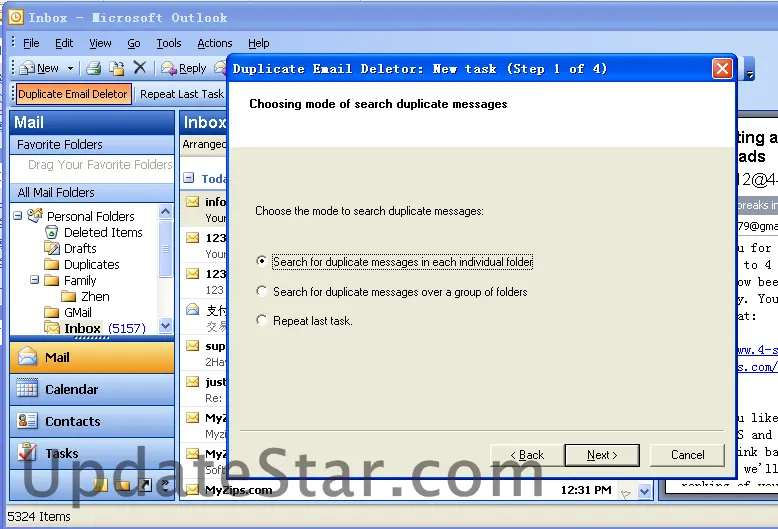Switch to the Tasks pane
The height and width of the screenshot is (529, 778).
pos(92,453)
